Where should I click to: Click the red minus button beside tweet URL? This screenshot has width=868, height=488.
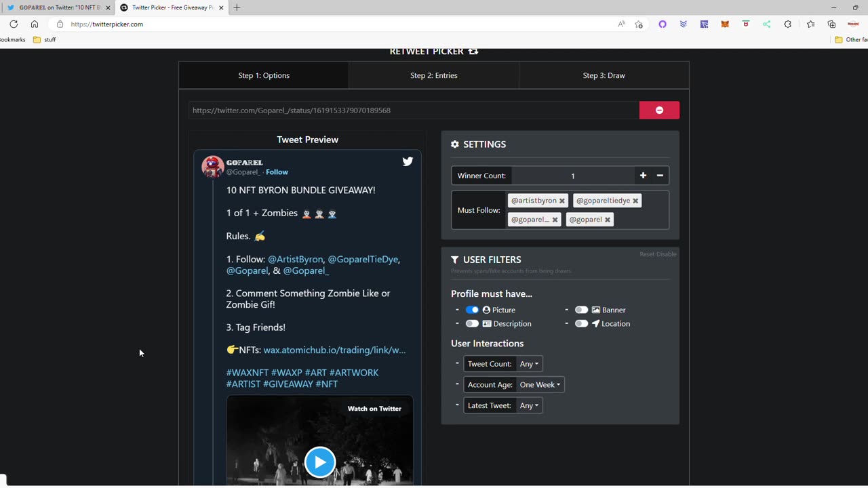pos(659,110)
